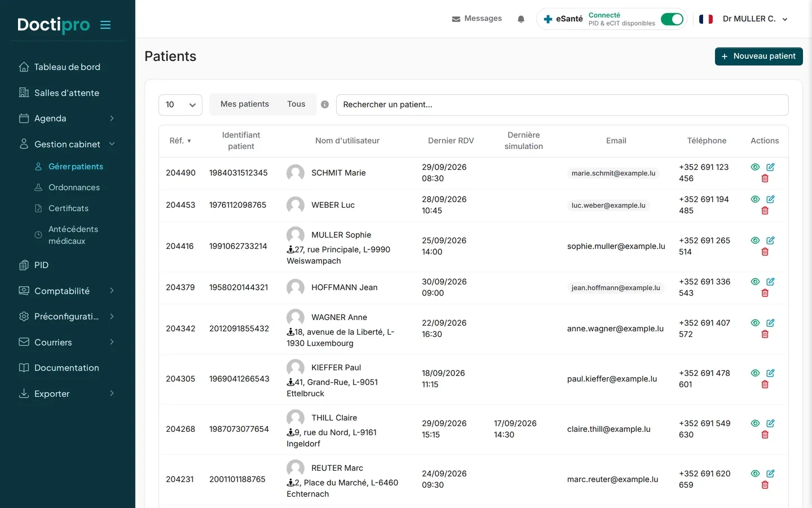This screenshot has height=508, width=812.
Task: Open the rows-per-page dropdown showing 10
Action: [180, 105]
